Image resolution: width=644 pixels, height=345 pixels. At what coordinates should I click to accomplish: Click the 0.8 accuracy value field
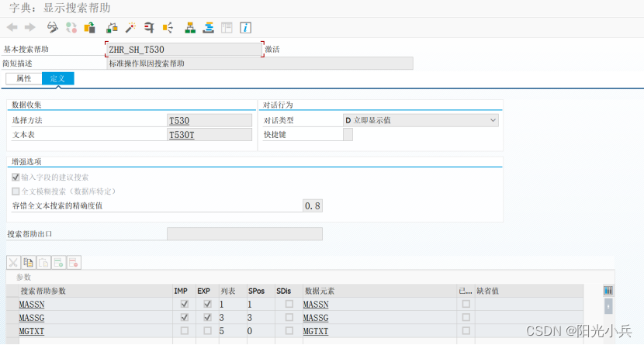313,205
